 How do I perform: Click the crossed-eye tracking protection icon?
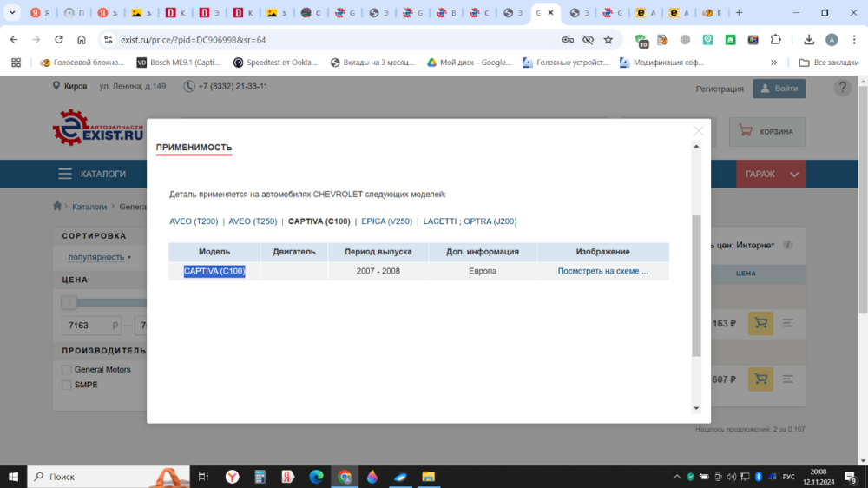[x=588, y=39]
